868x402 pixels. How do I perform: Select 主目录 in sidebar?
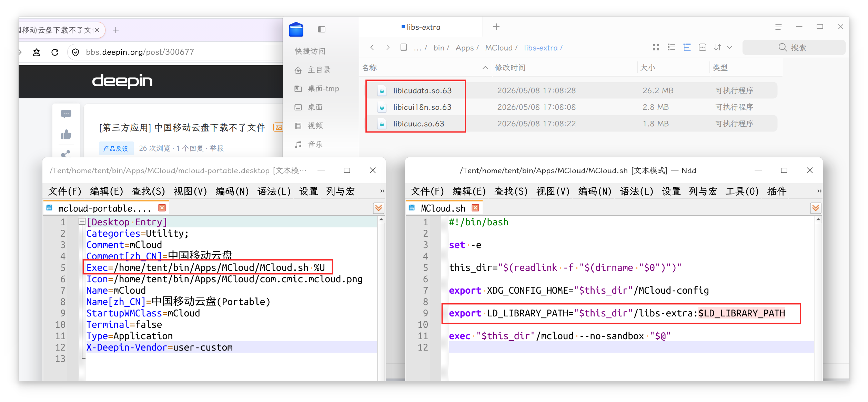coord(319,70)
